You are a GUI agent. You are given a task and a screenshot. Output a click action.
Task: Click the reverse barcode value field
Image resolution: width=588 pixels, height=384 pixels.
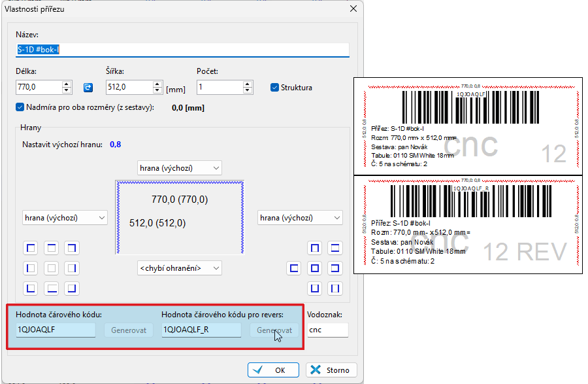click(x=201, y=330)
